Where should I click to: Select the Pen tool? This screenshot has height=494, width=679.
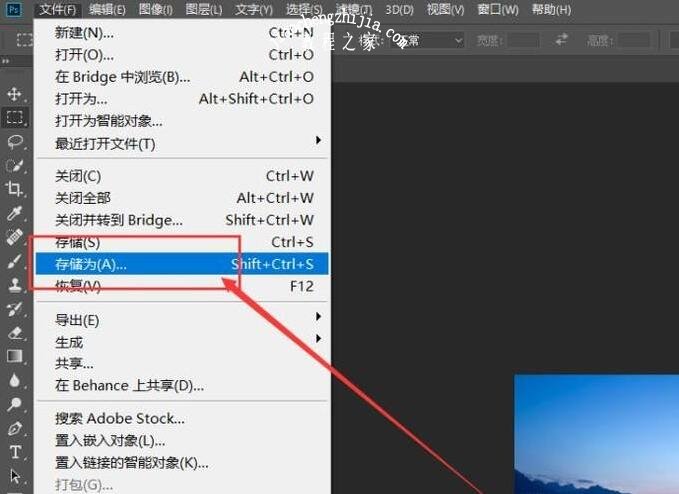tap(15, 429)
